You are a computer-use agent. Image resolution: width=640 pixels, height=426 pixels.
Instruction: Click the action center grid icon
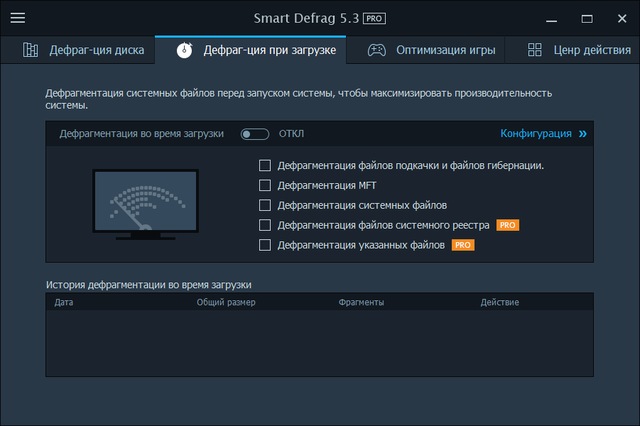535,50
